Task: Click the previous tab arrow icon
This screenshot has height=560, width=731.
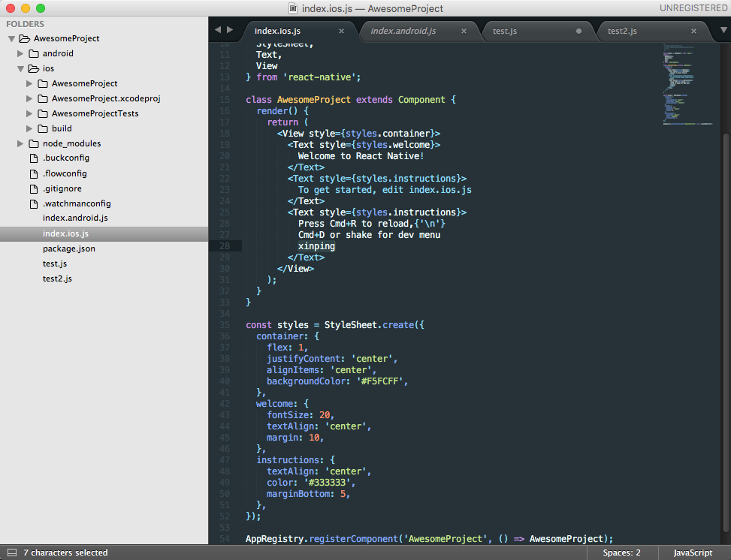Action: 218,30
